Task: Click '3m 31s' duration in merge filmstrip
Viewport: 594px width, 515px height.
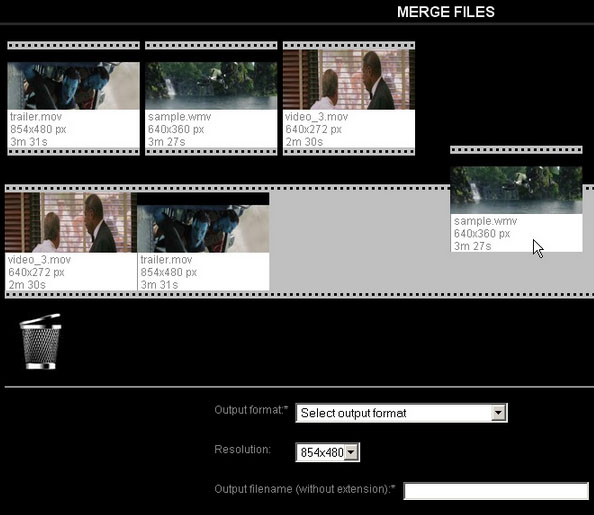Action: [x=159, y=285]
